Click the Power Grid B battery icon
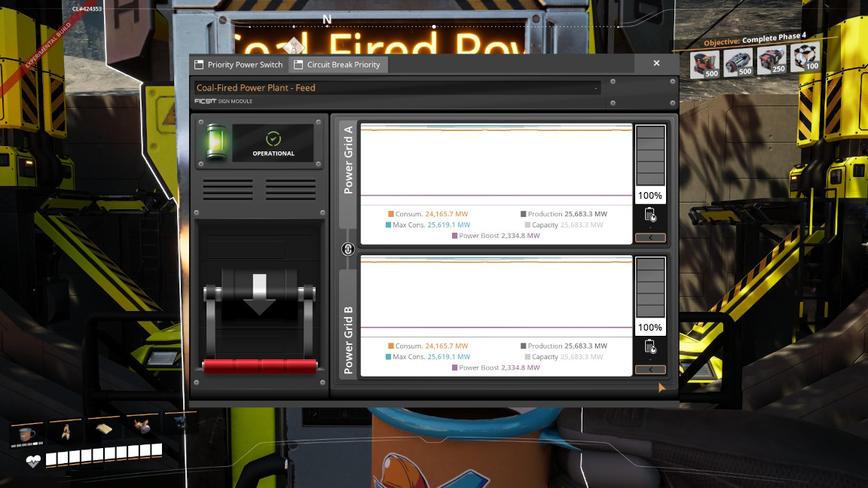Screen dimensions: 868x488 [x=650, y=347]
